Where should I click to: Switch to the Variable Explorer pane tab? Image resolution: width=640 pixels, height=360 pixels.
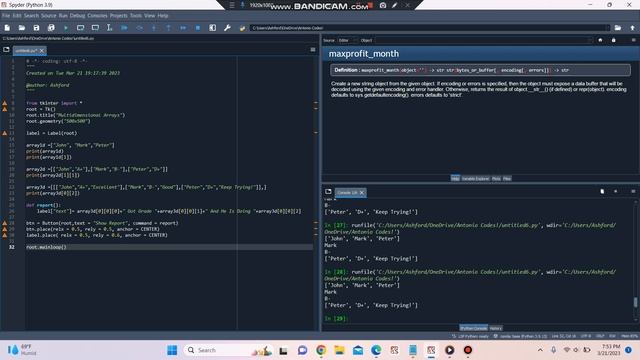475,178
